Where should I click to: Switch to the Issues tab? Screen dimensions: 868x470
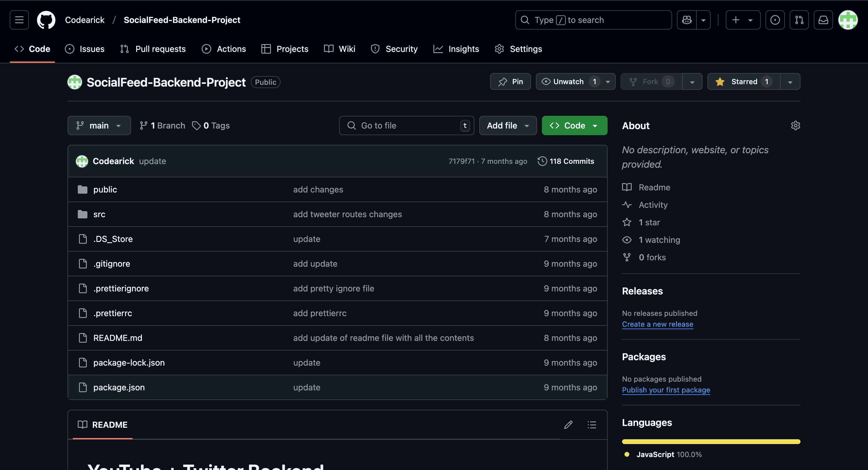pyautogui.click(x=85, y=49)
